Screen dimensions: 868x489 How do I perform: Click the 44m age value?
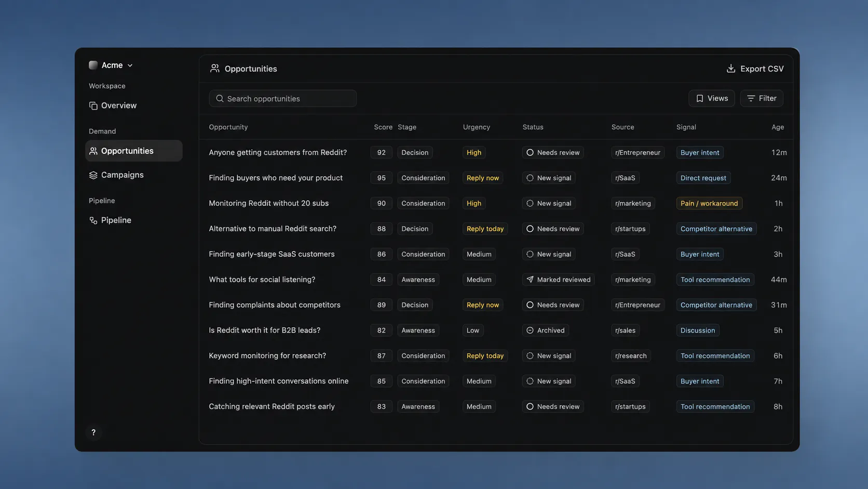pos(779,280)
